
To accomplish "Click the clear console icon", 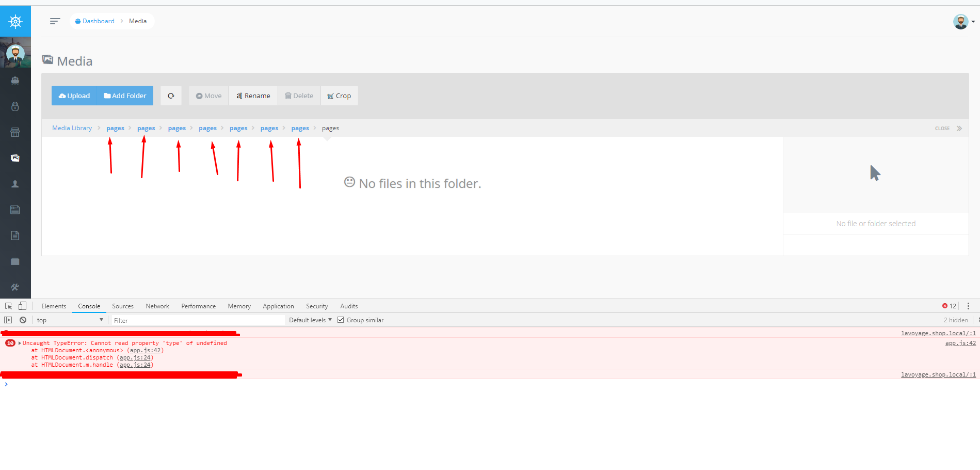I will [x=23, y=320].
